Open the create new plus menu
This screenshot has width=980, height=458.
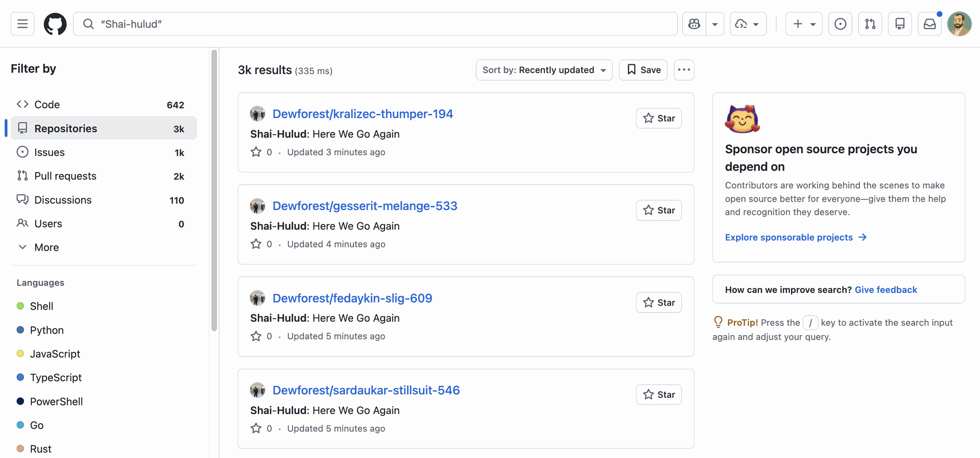[x=804, y=24]
